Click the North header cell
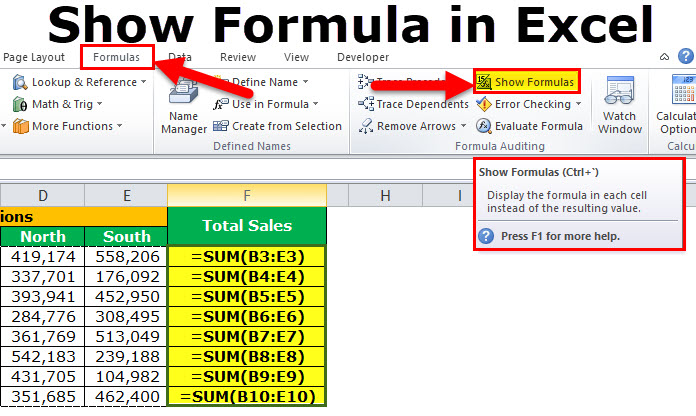 (x=42, y=236)
